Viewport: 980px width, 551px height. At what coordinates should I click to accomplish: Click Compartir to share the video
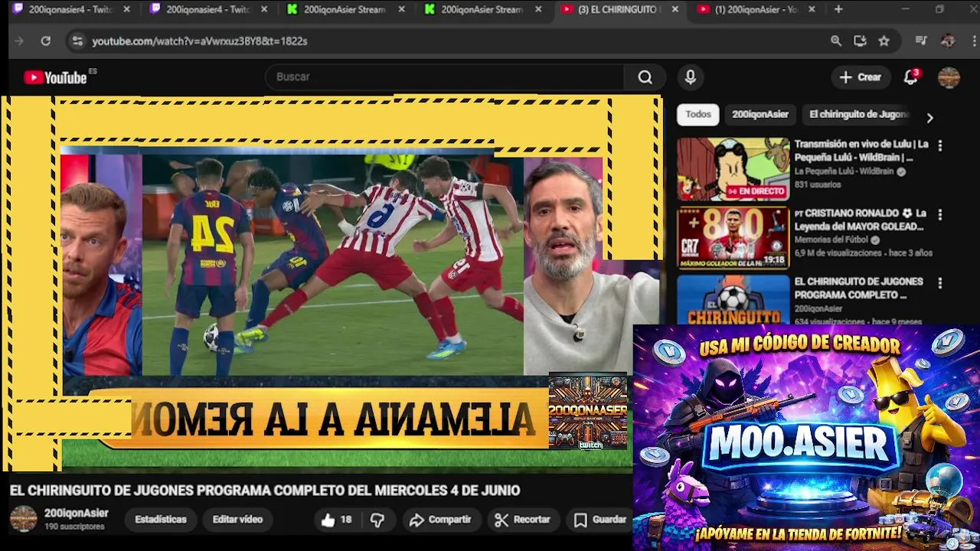pos(440,520)
